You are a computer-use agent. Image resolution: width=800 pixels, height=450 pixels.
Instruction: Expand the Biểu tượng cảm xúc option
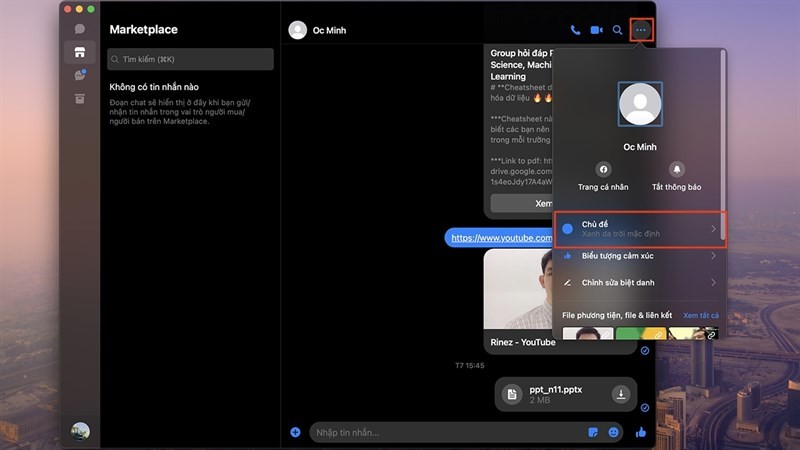640,256
